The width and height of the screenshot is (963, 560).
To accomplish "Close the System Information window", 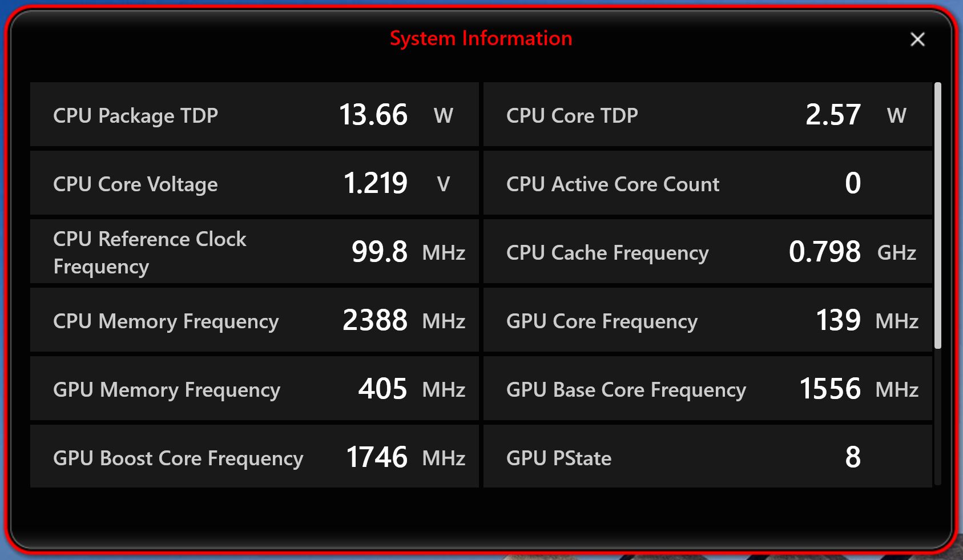I will tap(917, 39).
